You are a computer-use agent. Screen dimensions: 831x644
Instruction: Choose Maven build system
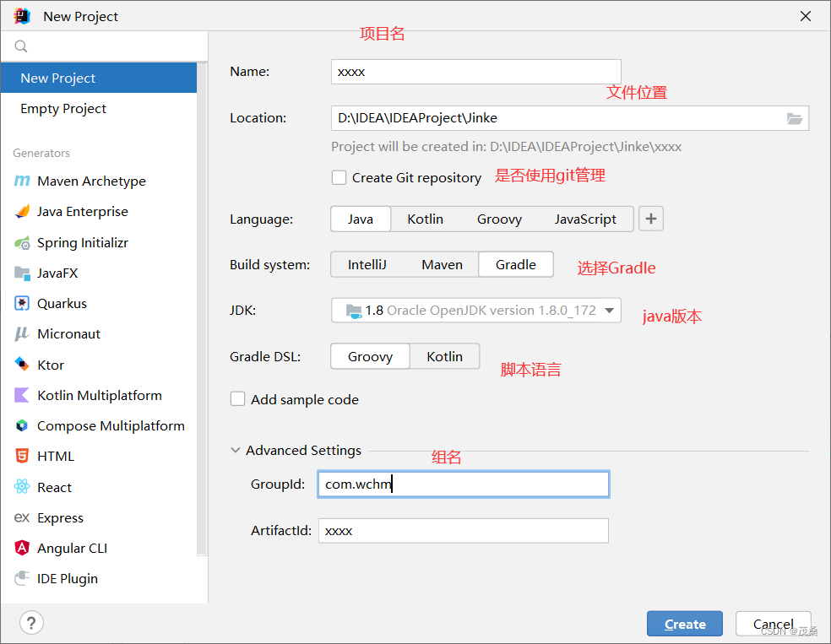[x=442, y=264]
